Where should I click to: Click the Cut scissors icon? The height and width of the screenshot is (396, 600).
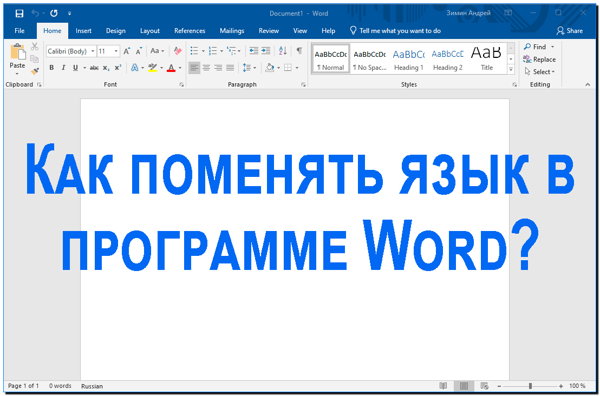(x=35, y=47)
